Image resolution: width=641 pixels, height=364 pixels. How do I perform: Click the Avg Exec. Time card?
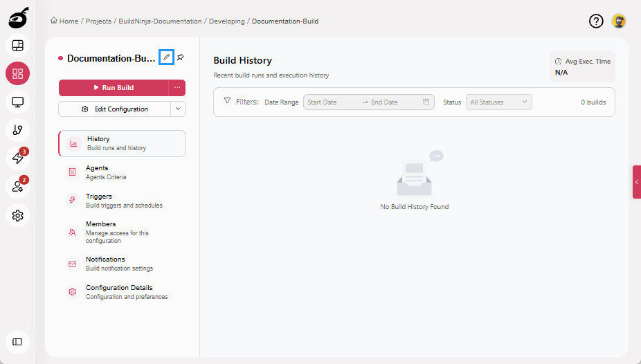click(x=582, y=66)
